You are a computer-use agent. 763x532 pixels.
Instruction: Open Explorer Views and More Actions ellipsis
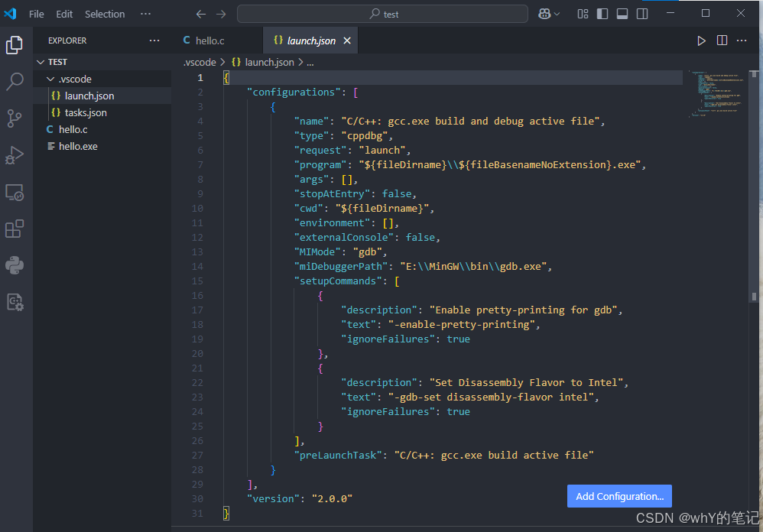tap(154, 41)
